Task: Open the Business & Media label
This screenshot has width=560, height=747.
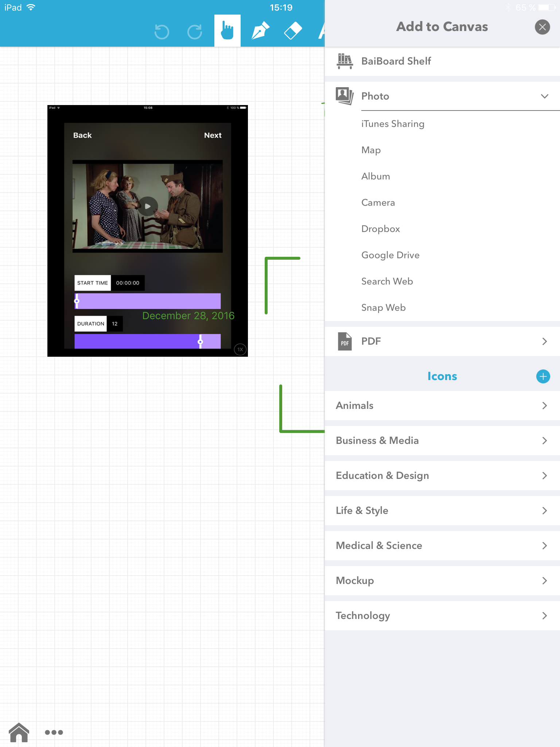Action: pyautogui.click(x=377, y=441)
